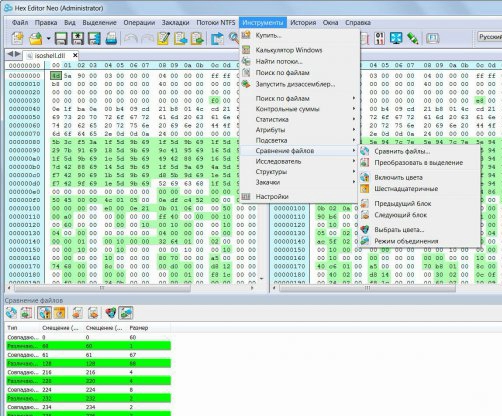This screenshot has height=416, width=502.
Task: Toggle Включить цвета in the submenu
Action: (419, 177)
